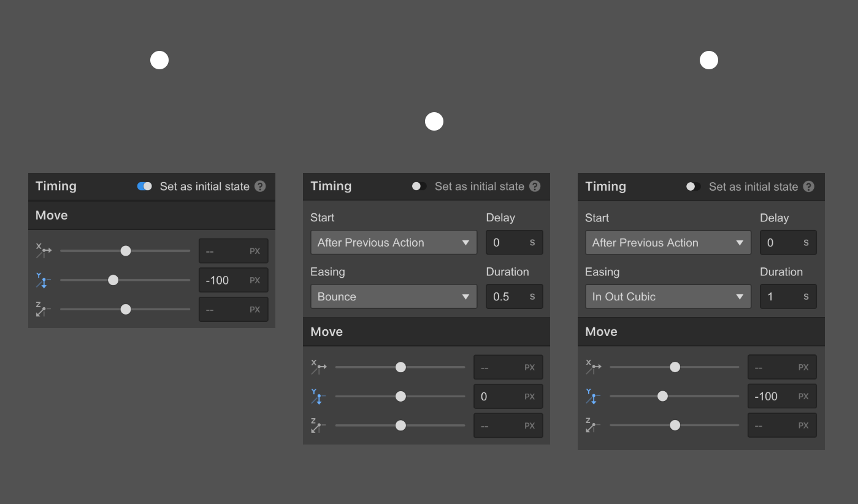Enable 'Set as initial state' in the Bounce panel
Screen dimensions: 858x504
(x=419, y=186)
